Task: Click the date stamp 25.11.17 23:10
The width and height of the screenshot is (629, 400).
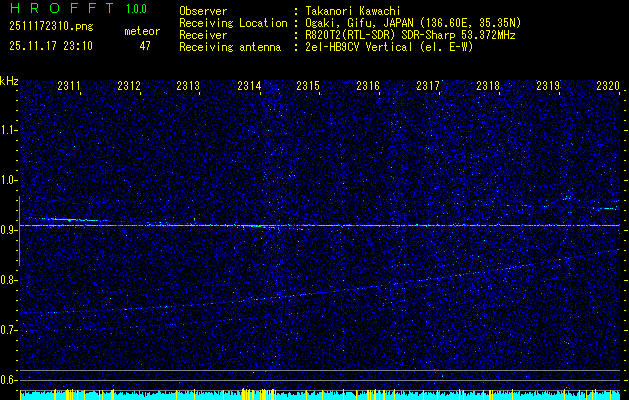Action: point(50,46)
